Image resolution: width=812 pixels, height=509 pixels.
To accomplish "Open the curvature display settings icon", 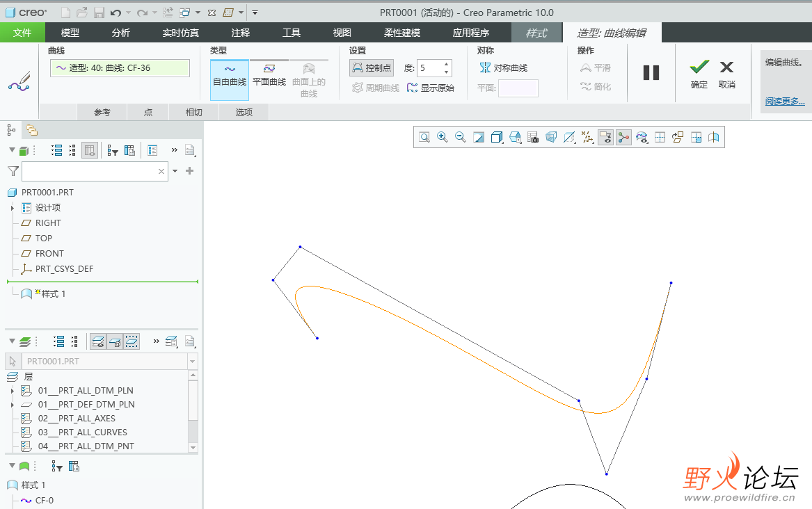I will [x=642, y=137].
